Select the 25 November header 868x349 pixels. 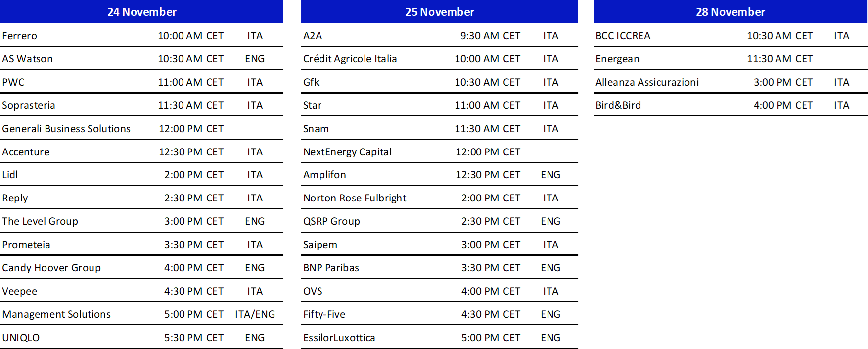439,12
